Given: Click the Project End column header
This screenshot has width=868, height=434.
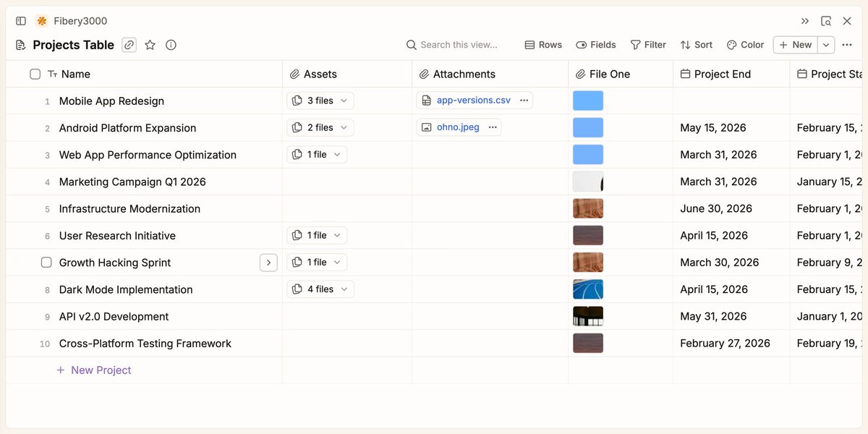Looking at the screenshot, I should [x=731, y=74].
